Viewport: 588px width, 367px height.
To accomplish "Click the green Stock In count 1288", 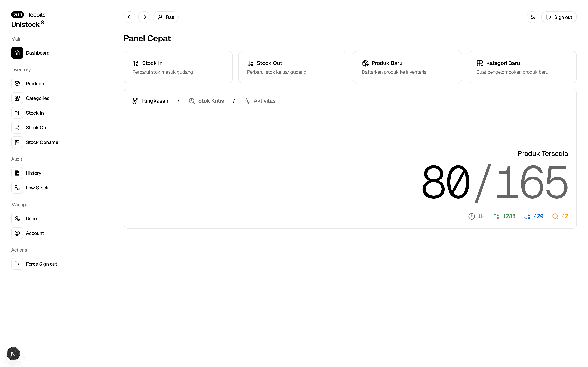I will pyautogui.click(x=509, y=216).
